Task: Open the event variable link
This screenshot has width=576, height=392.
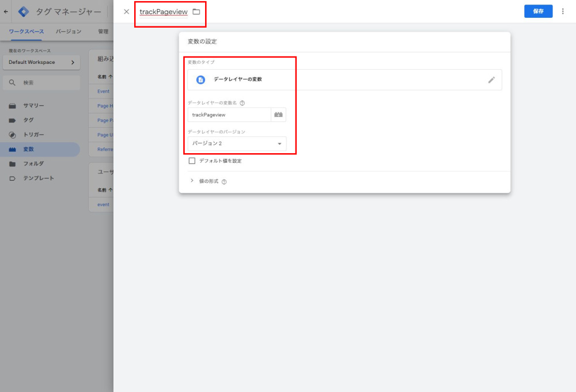Action: pyautogui.click(x=103, y=204)
